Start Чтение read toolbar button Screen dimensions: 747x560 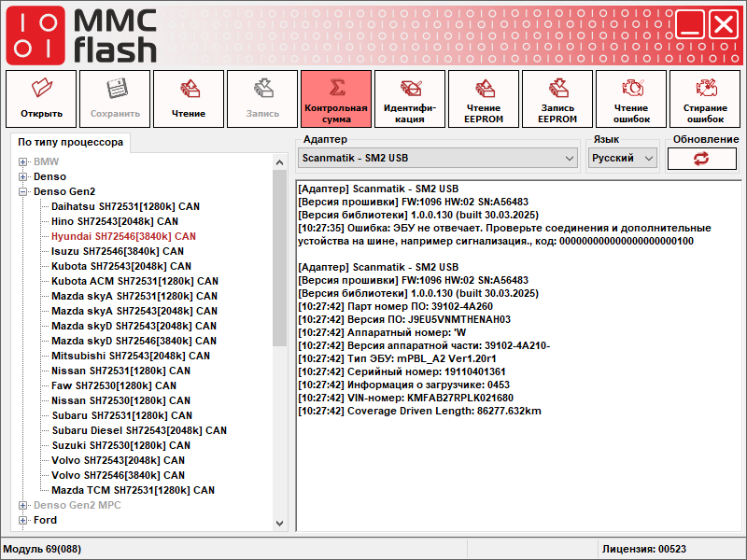point(189,99)
